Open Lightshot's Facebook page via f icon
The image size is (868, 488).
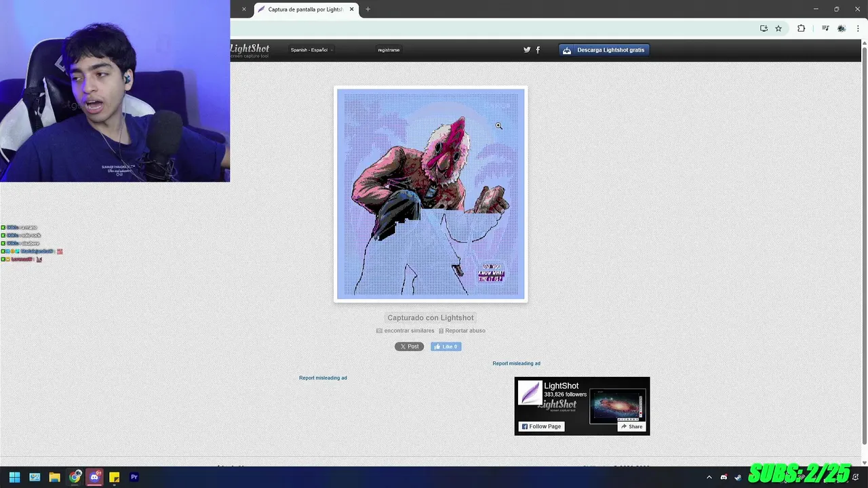[x=538, y=49]
